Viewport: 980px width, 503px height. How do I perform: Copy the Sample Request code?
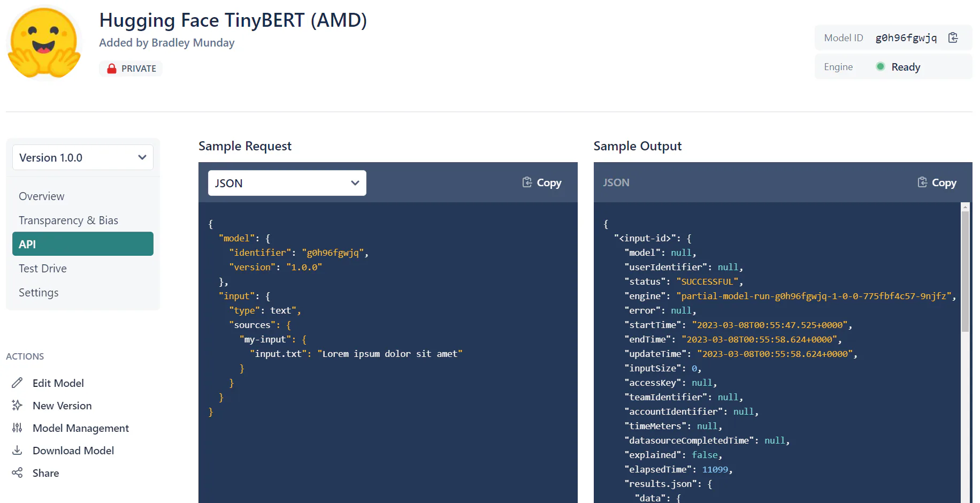(x=542, y=182)
